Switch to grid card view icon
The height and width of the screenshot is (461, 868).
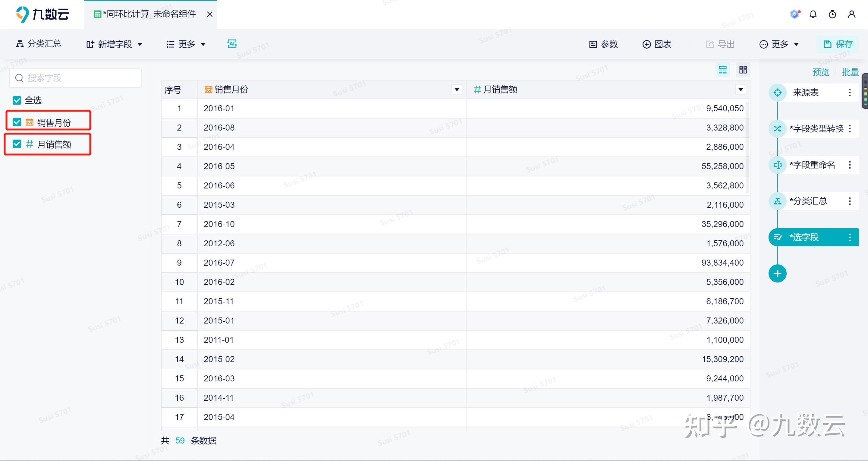pyautogui.click(x=743, y=70)
